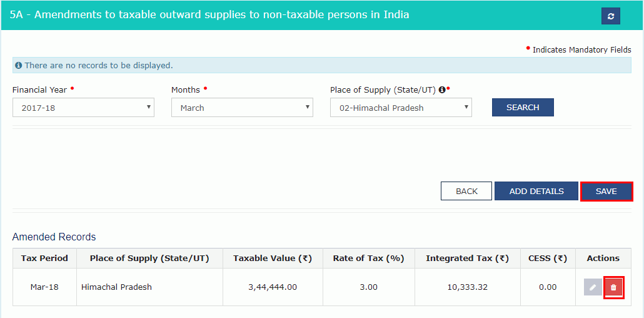Edit the Mar-18 amended record
The width and height of the screenshot is (644, 318).
pos(592,287)
